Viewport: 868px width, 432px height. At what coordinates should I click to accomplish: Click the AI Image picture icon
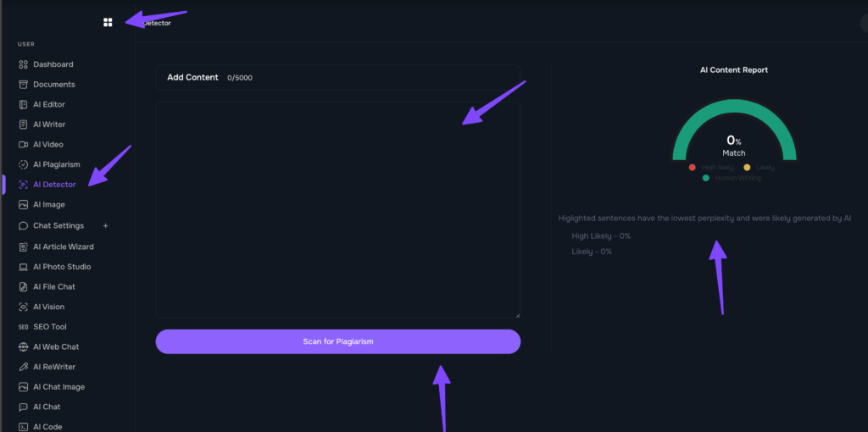tap(24, 205)
